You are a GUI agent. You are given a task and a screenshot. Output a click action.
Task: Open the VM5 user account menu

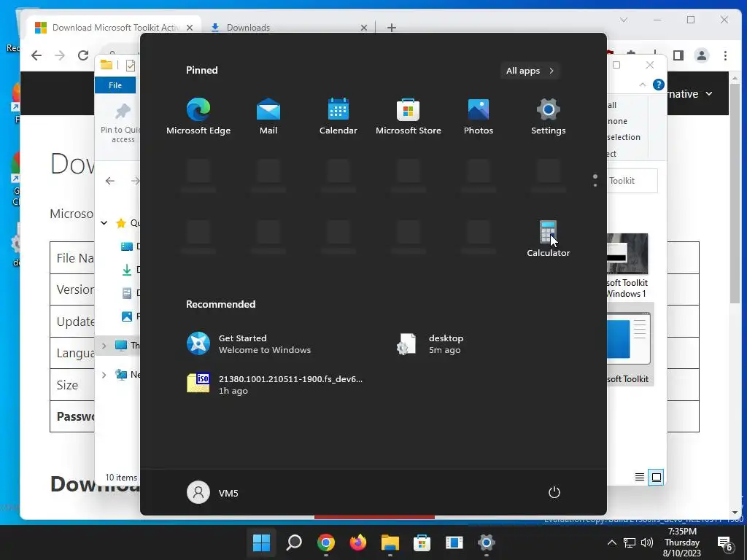pos(212,492)
